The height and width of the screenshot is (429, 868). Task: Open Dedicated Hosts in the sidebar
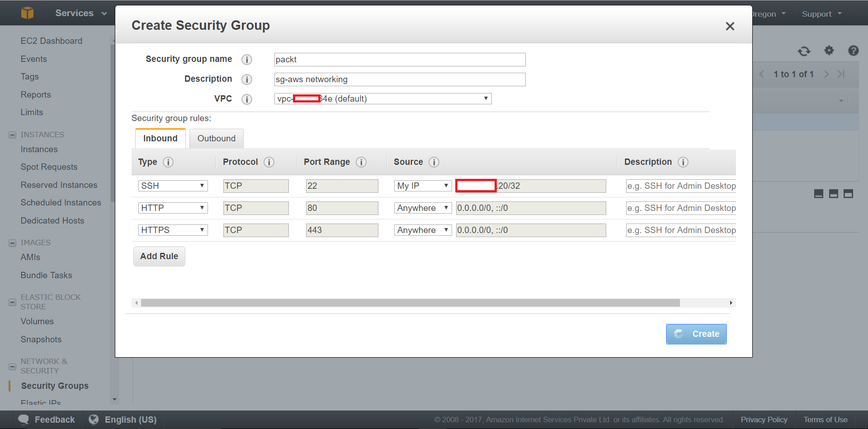pos(52,220)
